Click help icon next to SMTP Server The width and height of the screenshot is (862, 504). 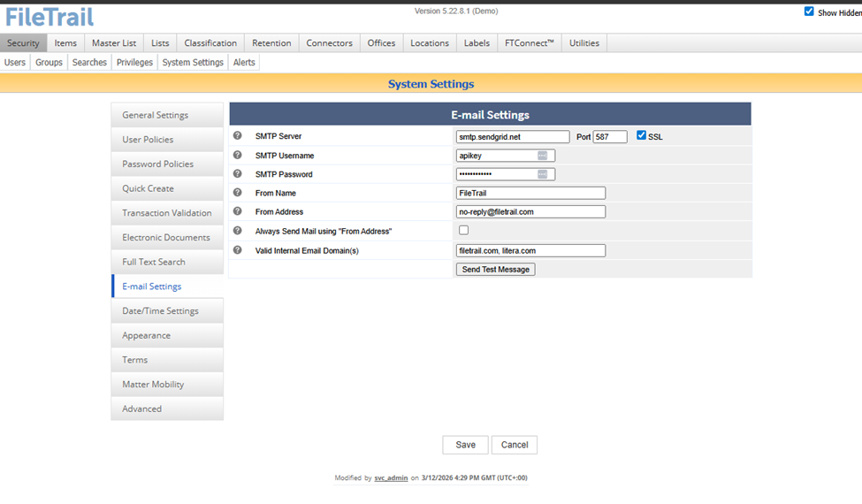tap(238, 136)
